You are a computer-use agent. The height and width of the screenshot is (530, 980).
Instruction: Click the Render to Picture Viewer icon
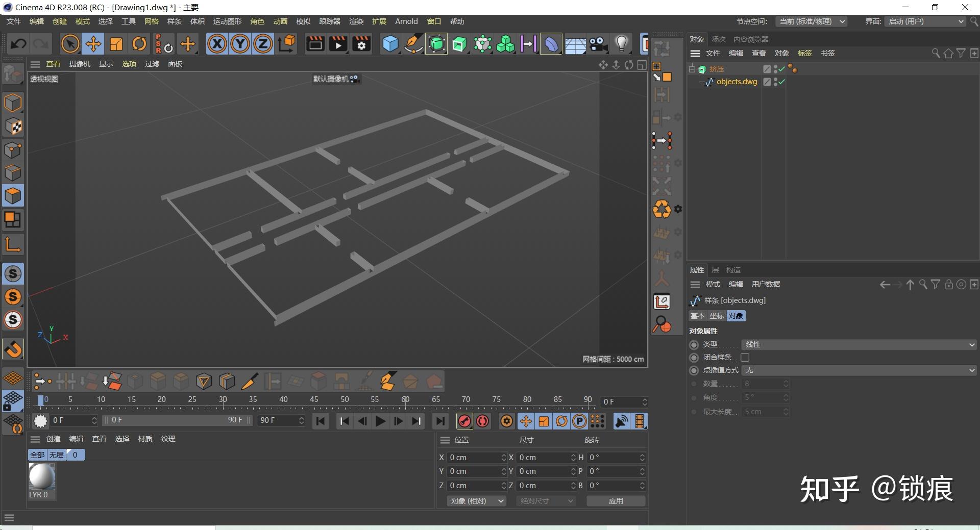338,44
